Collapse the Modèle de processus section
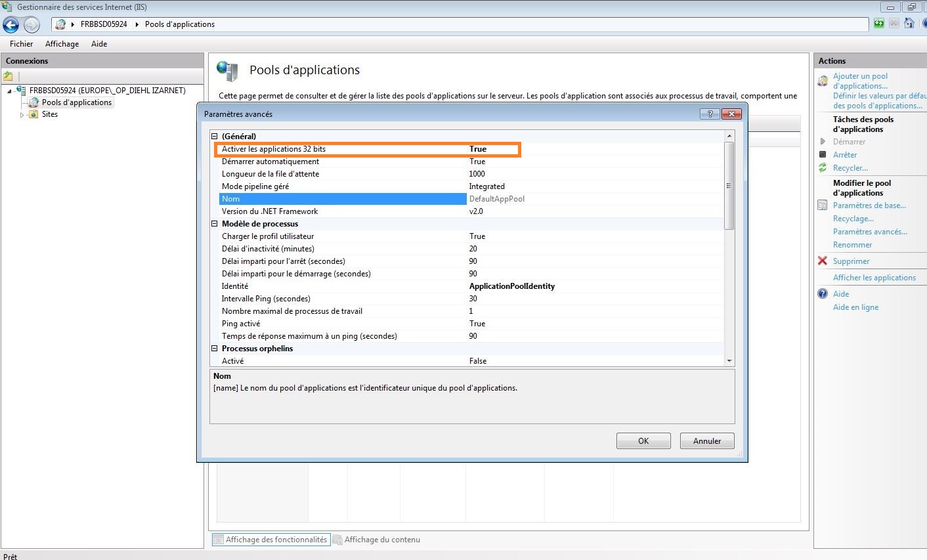Screen dimensions: 927x560 [x=215, y=224]
